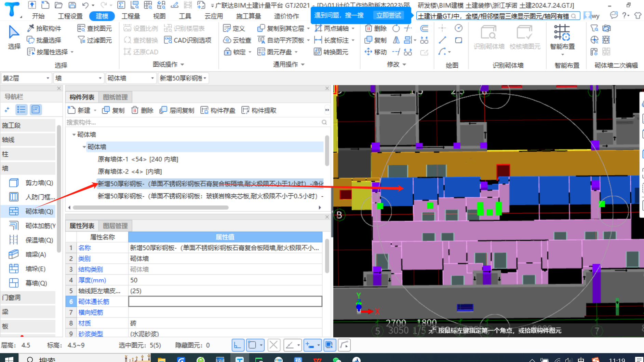The height and width of the screenshot is (362, 644).
Task: Open the 工程设置 ribbon tab
Action: pos(70,16)
